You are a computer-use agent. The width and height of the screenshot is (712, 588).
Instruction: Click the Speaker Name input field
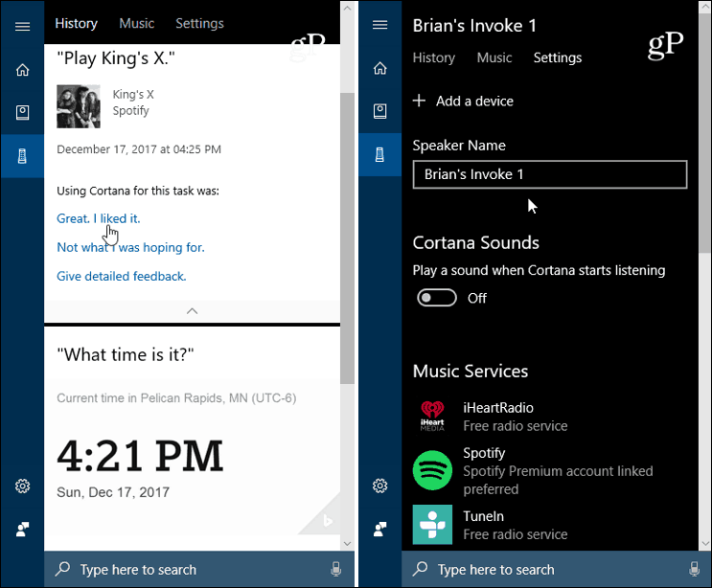(550, 174)
